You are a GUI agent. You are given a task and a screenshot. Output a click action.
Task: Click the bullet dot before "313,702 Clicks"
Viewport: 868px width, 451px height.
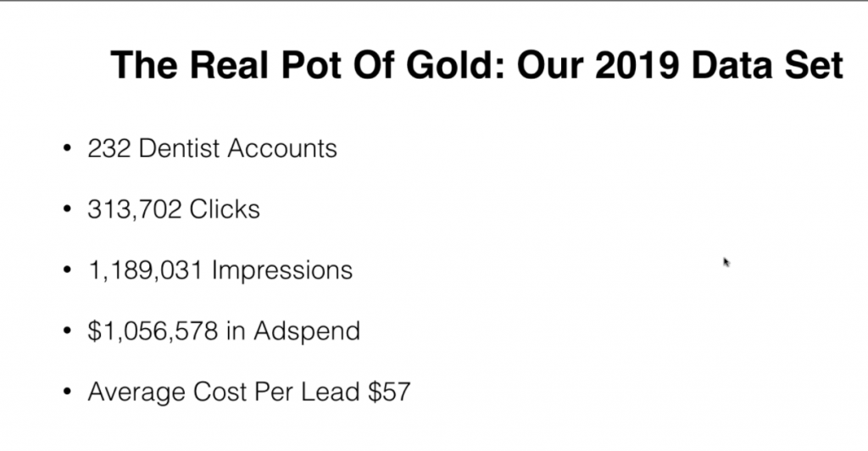67,209
